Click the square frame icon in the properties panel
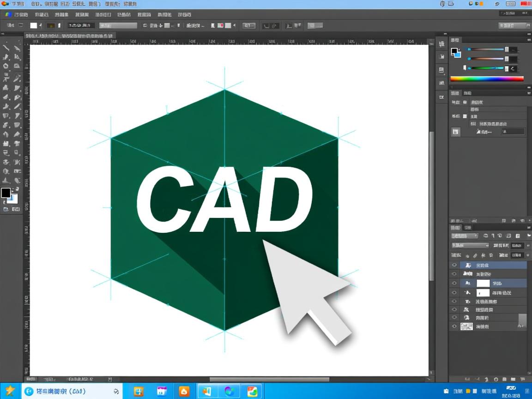Viewport: 532px width, 399px height. click(x=456, y=132)
